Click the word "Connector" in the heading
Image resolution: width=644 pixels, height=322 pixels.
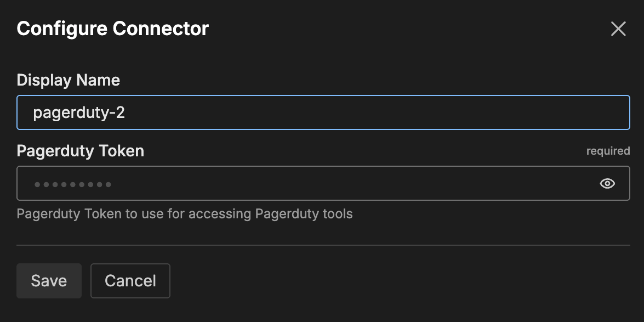161,29
